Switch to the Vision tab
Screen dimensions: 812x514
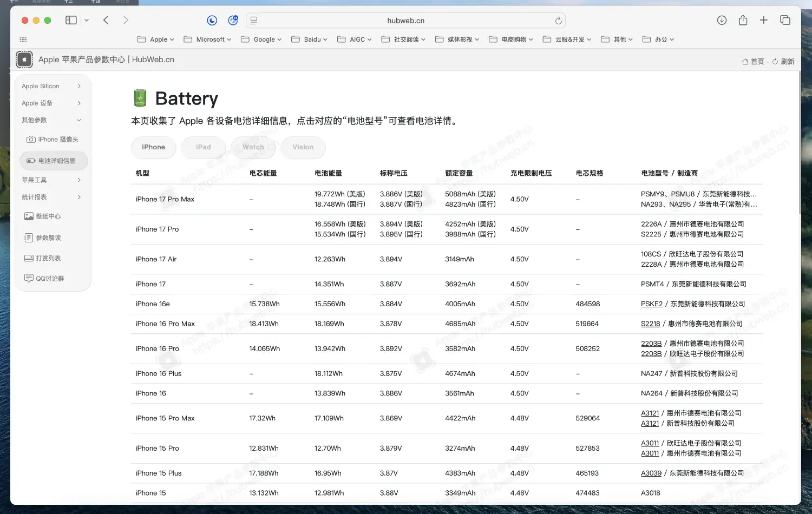pyautogui.click(x=303, y=147)
